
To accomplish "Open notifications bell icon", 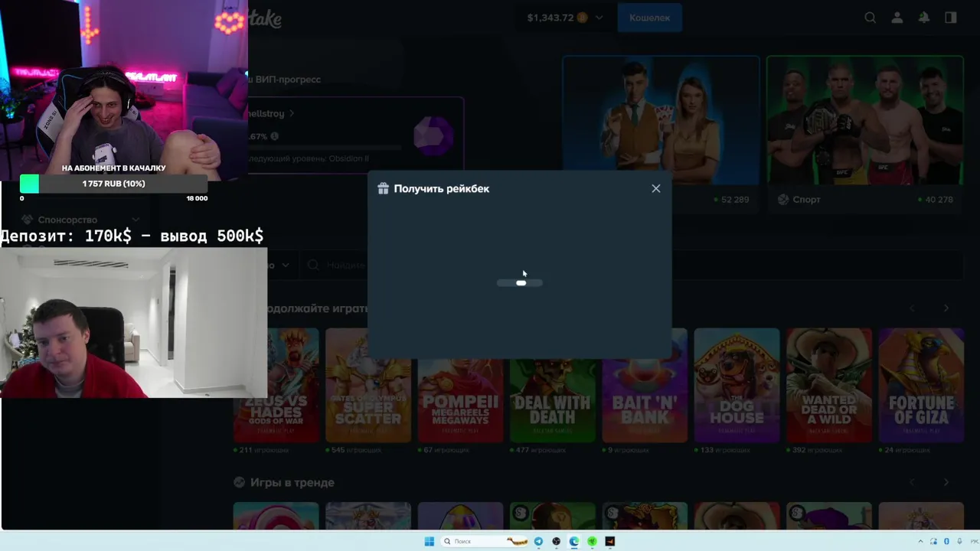I will [924, 18].
